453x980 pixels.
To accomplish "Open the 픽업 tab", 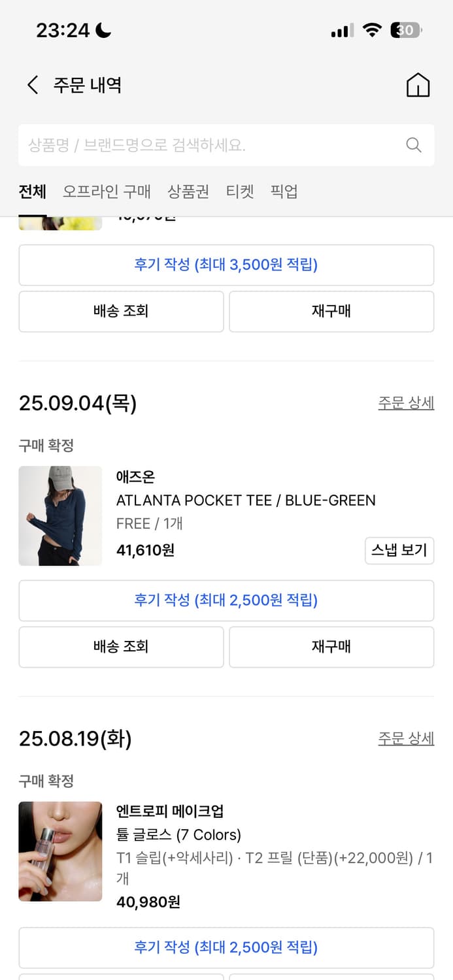I will pos(284,191).
